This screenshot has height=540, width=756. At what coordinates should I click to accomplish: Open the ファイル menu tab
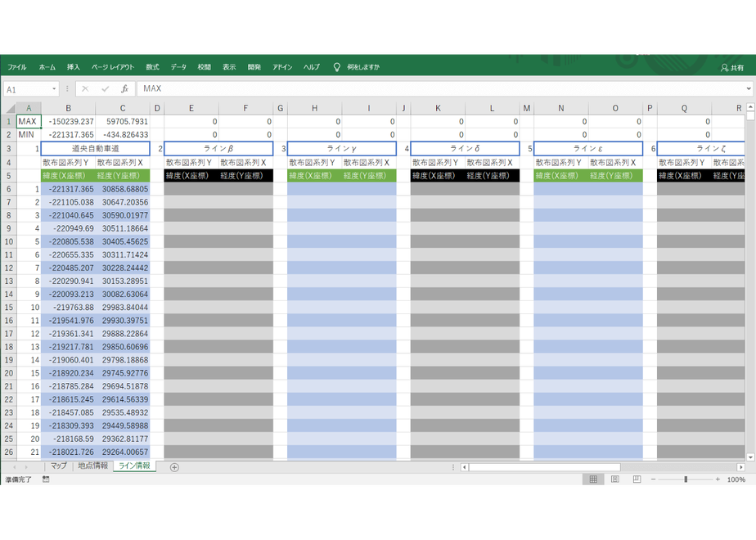tap(17, 67)
